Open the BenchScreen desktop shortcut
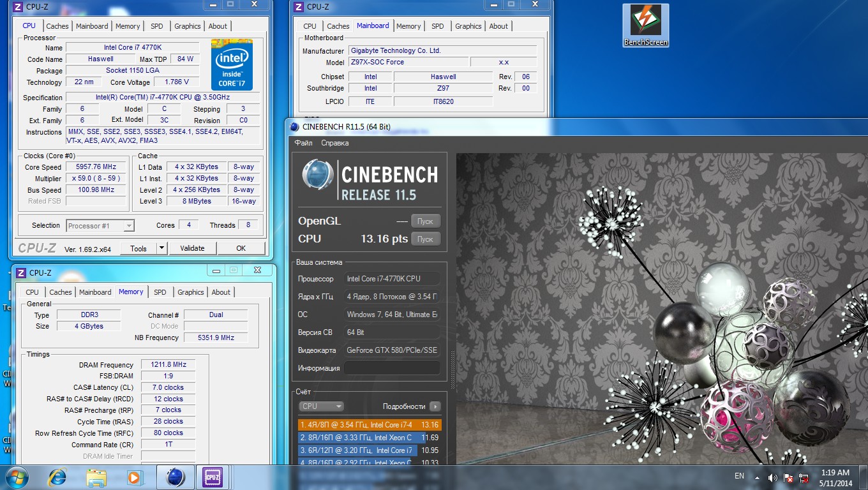Screen dimensions: 868x490 pos(646,26)
